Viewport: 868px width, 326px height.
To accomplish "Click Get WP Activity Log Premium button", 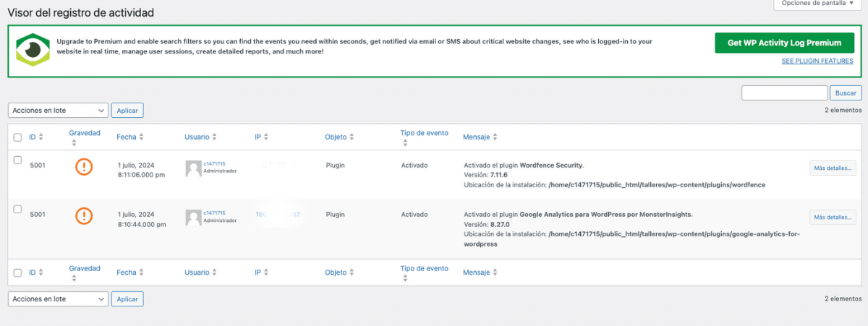I will (784, 43).
